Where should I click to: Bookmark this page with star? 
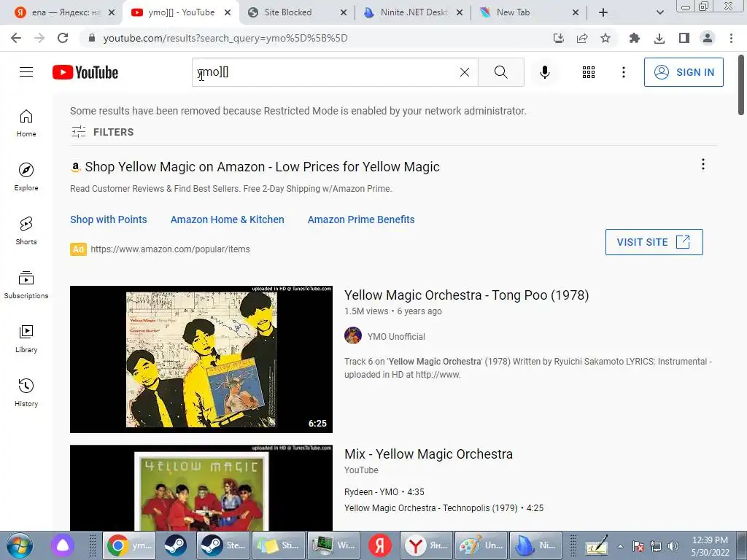(605, 38)
